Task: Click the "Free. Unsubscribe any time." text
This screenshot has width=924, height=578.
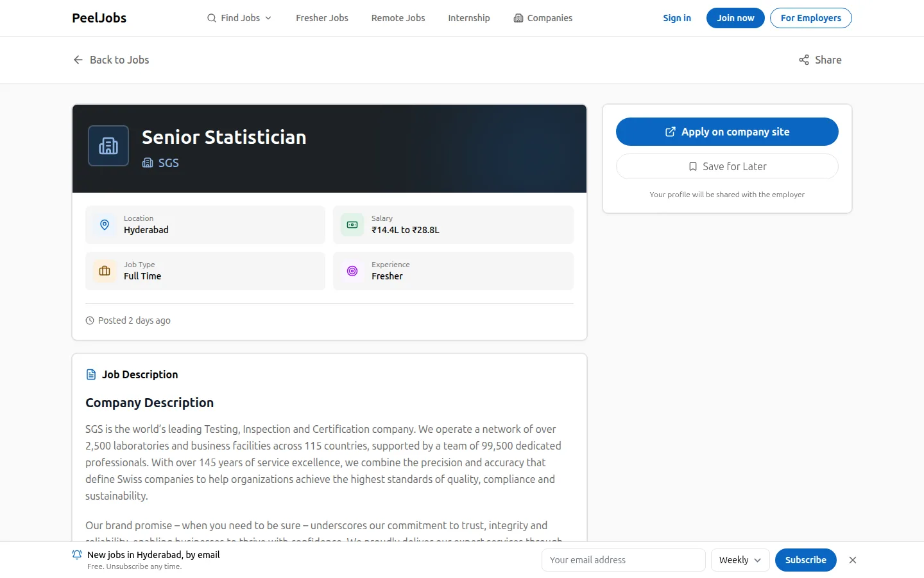Action: point(134,566)
